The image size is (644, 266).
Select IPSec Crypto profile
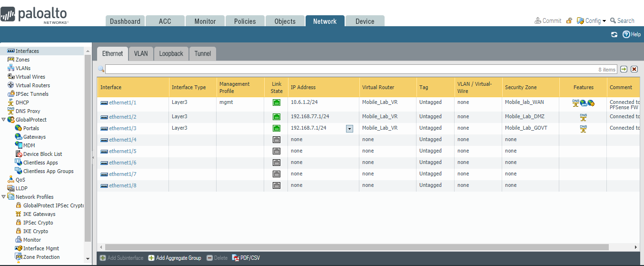pyautogui.click(x=38, y=223)
